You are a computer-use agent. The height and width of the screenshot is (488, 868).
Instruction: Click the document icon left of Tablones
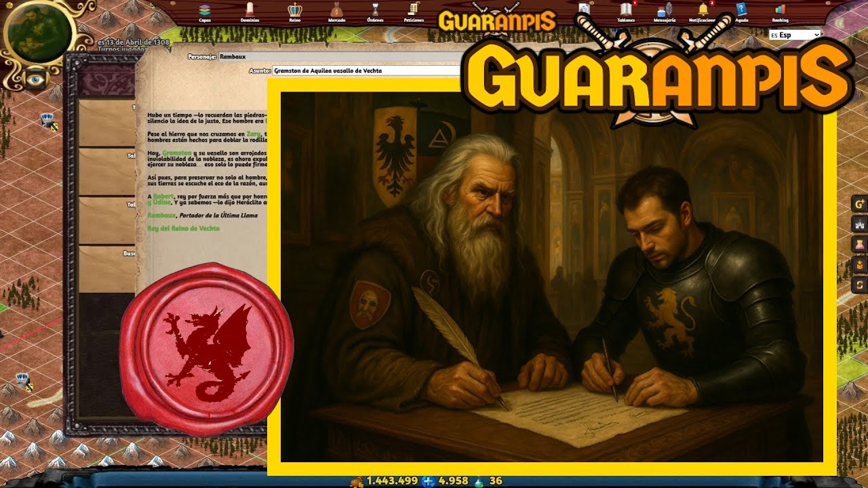(x=584, y=9)
